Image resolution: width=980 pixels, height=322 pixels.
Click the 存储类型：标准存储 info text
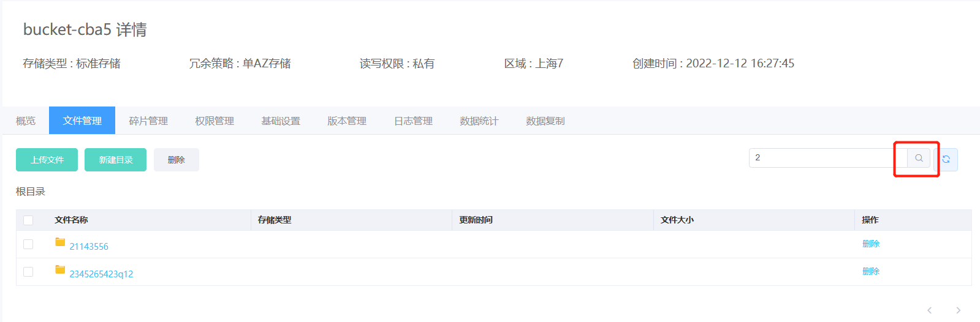(x=72, y=63)
